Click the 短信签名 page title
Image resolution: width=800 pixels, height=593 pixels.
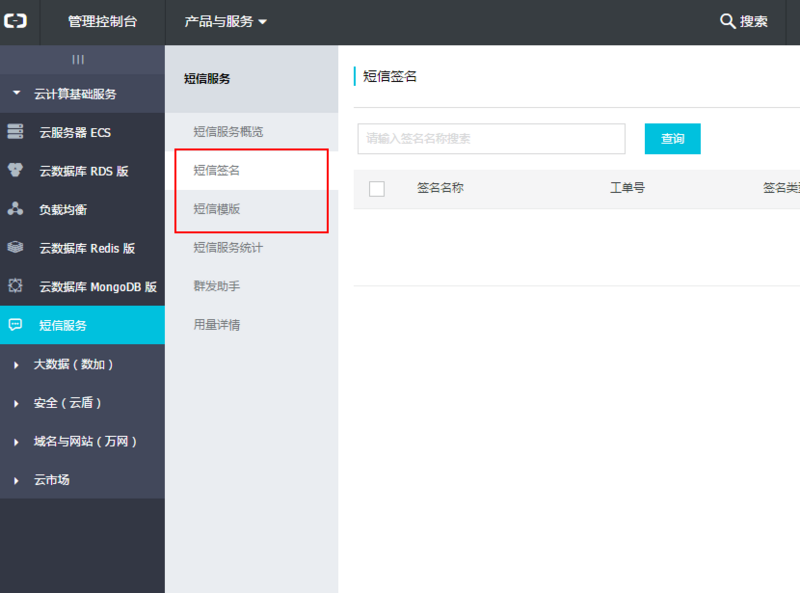390,77
